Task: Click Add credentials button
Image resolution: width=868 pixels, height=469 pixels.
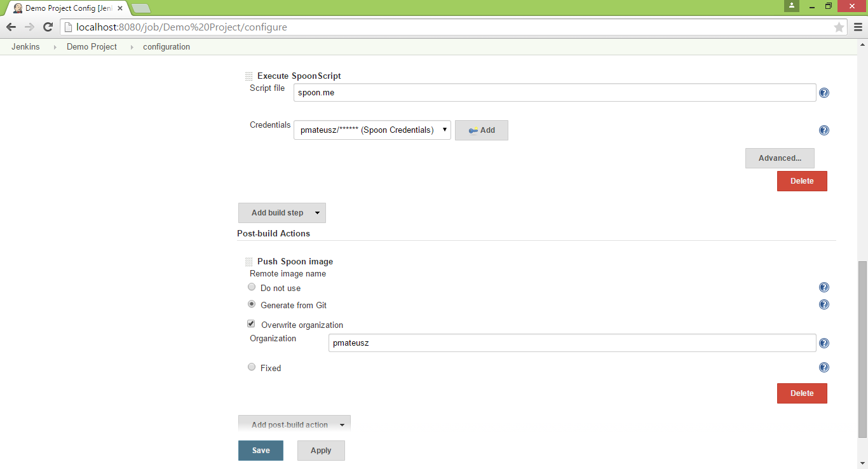Action: click(482, 130)
